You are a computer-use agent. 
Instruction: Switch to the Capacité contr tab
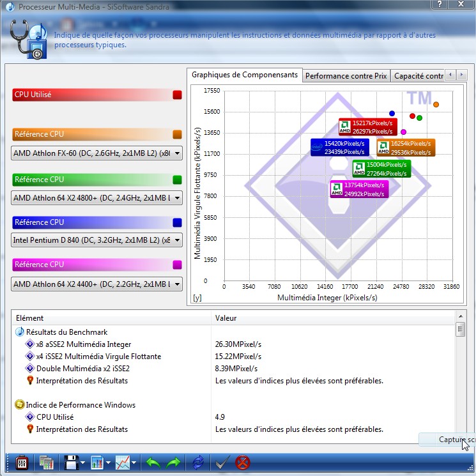pyautogui.click(x=418, y=76)
